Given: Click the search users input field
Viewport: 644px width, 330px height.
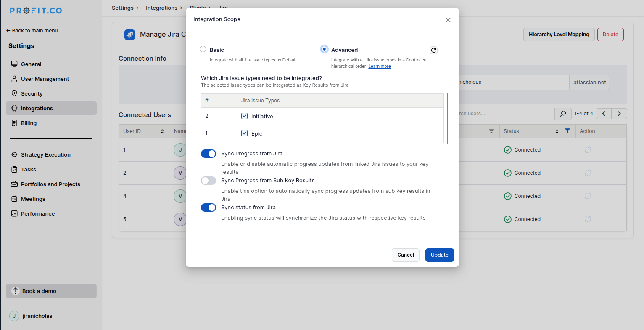Looking at the screenshot, I should (507, 114).
